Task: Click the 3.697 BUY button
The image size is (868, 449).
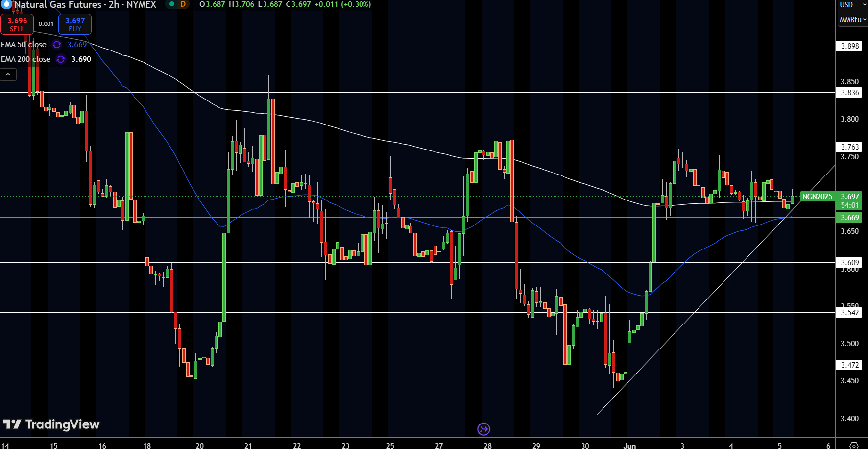Action: point(75,24)
